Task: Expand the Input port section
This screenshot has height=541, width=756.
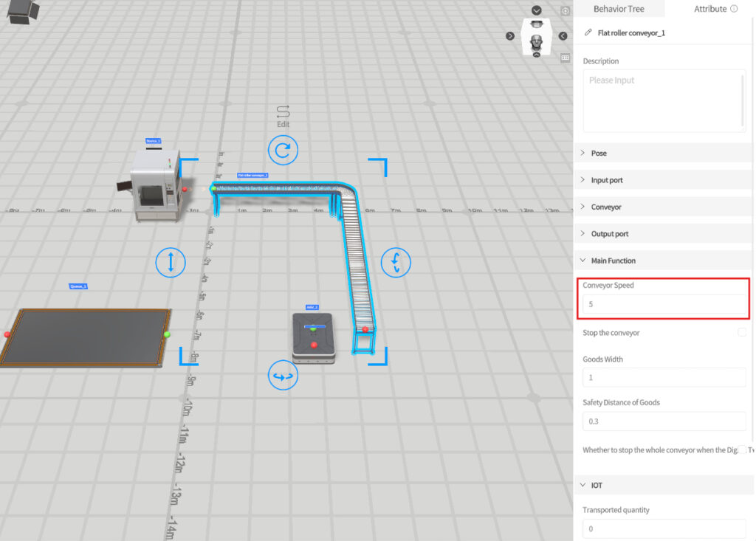Action: coord(664,180)
